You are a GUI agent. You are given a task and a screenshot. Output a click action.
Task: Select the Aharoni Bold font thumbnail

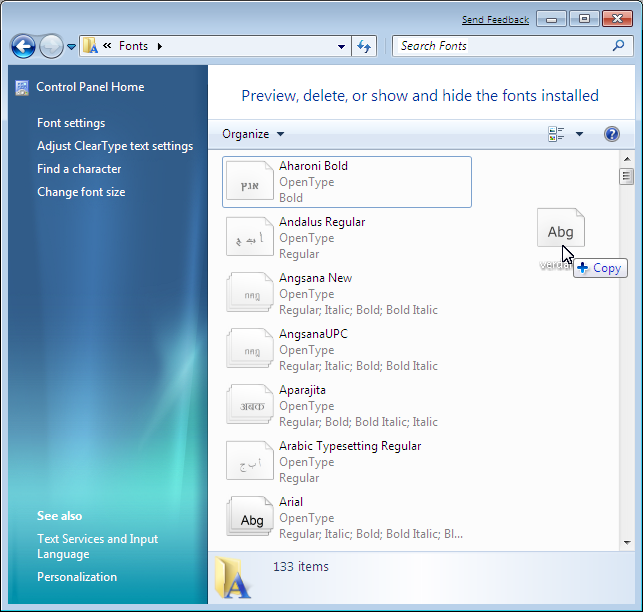pyautogui.click(x=249, y=181)
